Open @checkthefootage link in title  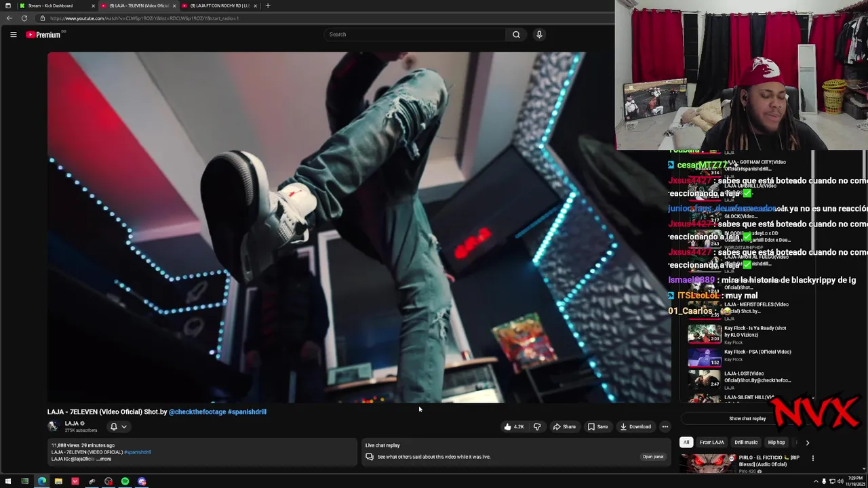coord(197,411)
